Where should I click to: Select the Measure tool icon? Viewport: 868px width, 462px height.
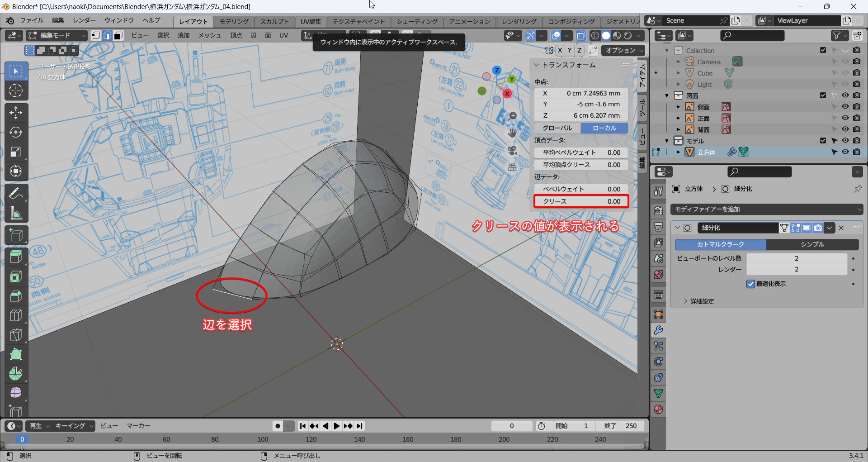[16, 213]
